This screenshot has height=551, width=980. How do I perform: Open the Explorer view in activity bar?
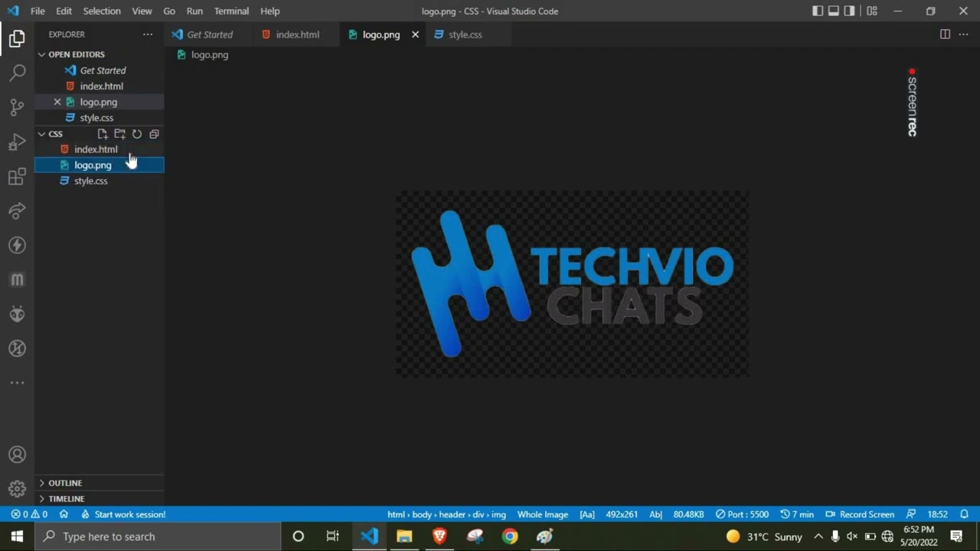point(17,38)
